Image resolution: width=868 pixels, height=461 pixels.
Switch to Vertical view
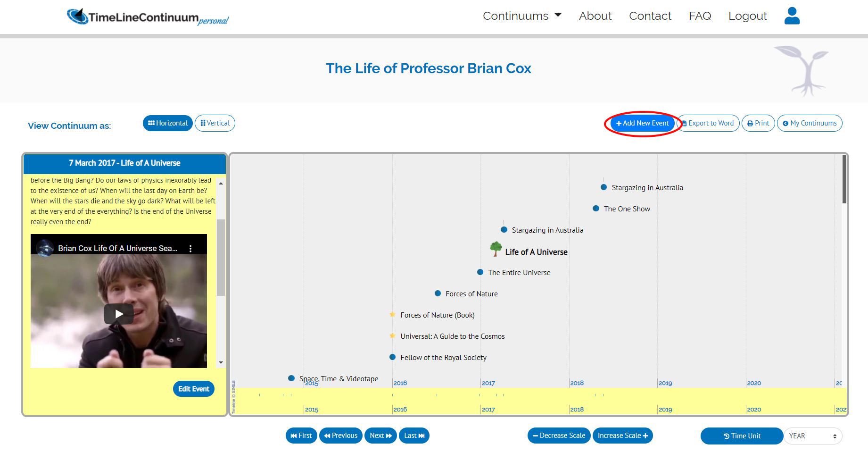(x=215, y=123)
